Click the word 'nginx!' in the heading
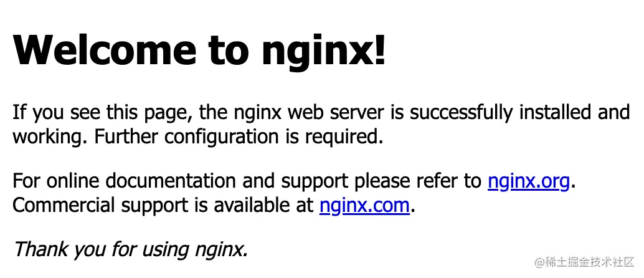The image size is (644, 278). (x=324, y=51)
